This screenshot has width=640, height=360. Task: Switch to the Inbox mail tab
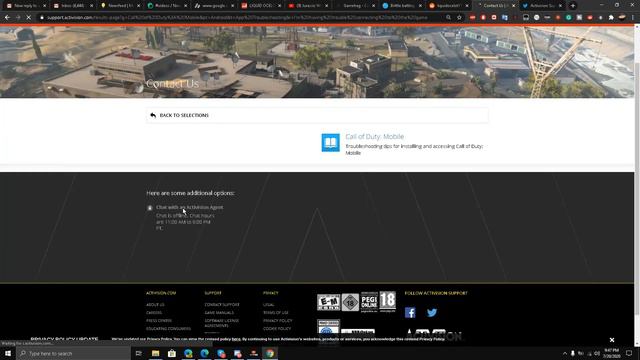pyautogui.click(x=73, y=6)
